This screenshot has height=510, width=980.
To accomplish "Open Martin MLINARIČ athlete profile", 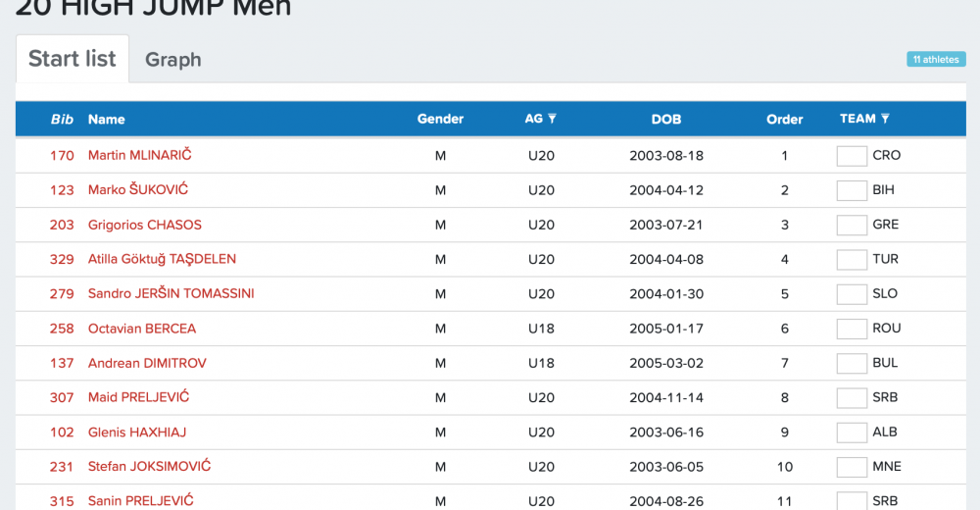I will coord(139,155).
